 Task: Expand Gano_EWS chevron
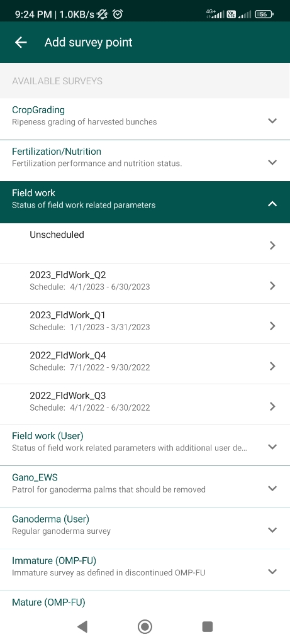[272, 488]
